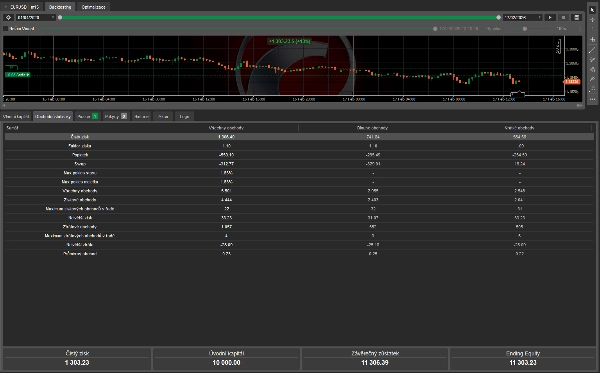600x373 pixels.
Task: Click the start handle of the green backtest range bar
Action: point(60,18)
